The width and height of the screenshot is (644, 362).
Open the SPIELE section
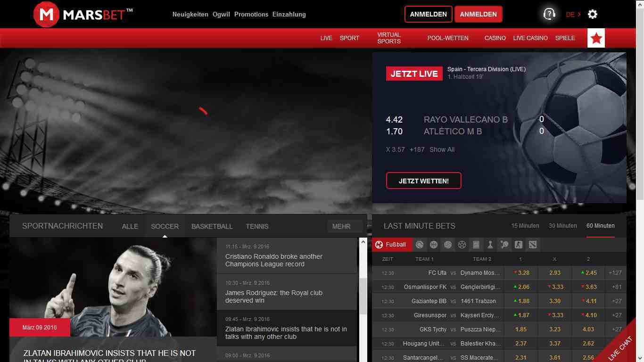[x=565, y=38]
